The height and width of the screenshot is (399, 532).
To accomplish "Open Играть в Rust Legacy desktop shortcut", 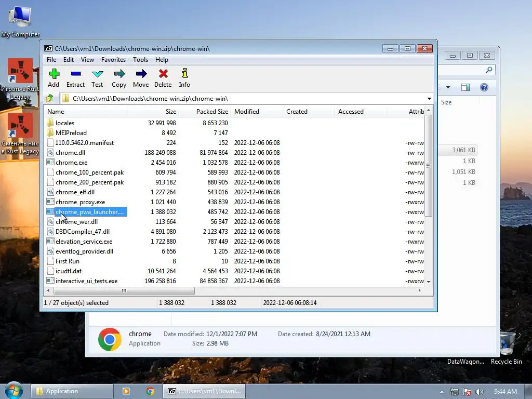I will (x=20, y=79).
